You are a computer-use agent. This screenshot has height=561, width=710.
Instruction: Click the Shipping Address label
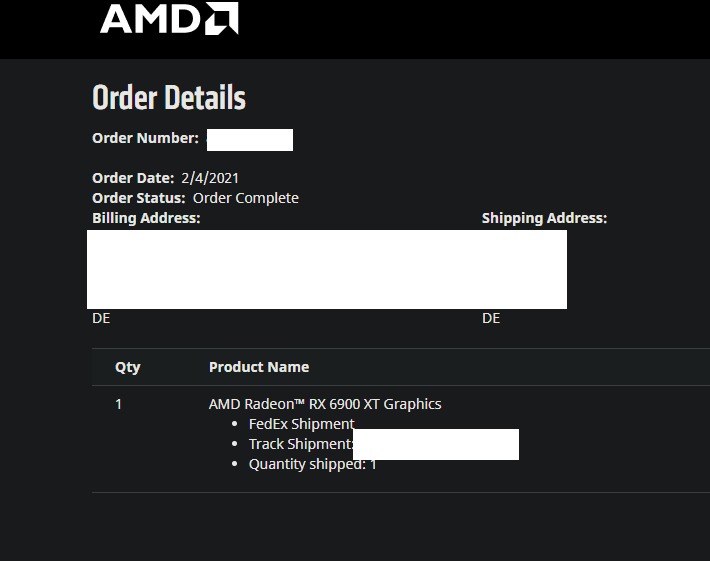(x=544, y=218)
